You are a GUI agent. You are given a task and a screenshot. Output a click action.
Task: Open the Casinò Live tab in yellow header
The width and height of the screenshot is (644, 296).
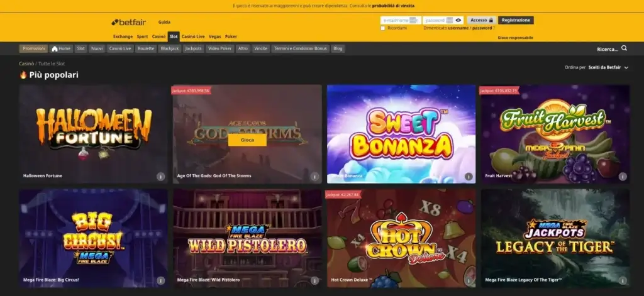point(193,36)
